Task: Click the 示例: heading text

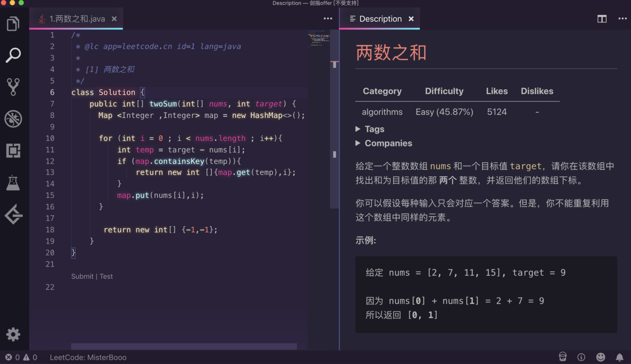Action: click(x=366, y=240)
